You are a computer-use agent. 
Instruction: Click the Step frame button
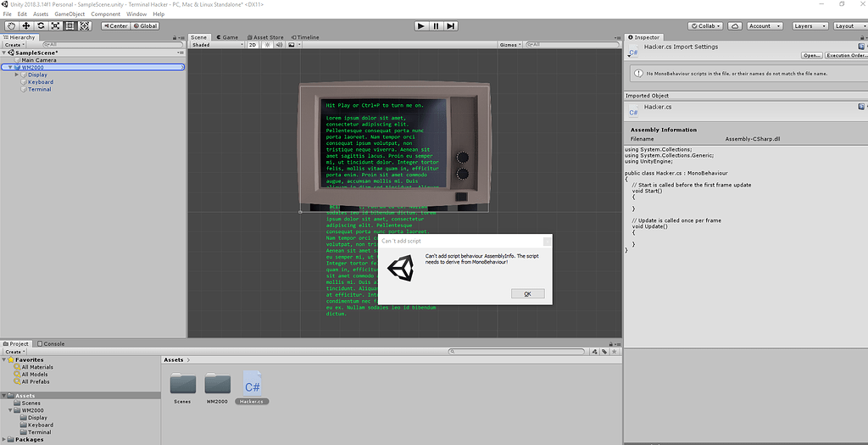451,26
